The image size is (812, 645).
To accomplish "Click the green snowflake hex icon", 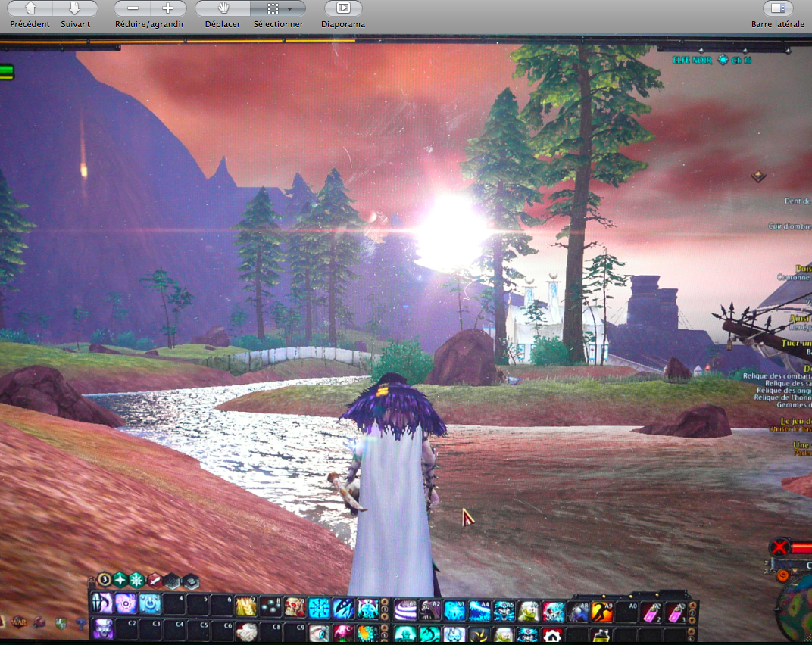I will [137, 580].
